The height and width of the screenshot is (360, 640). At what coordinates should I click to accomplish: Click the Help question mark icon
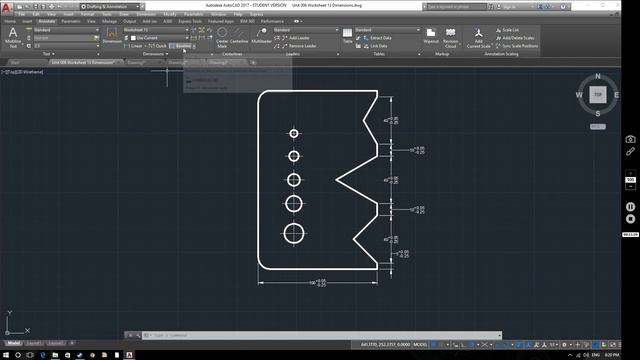(563, 7)
